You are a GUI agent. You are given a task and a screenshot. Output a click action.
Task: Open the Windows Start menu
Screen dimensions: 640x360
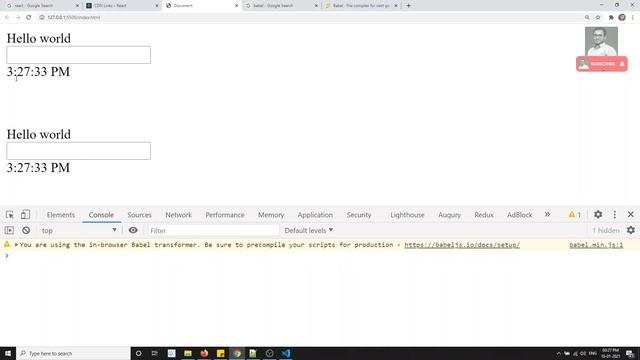[8, 353]
